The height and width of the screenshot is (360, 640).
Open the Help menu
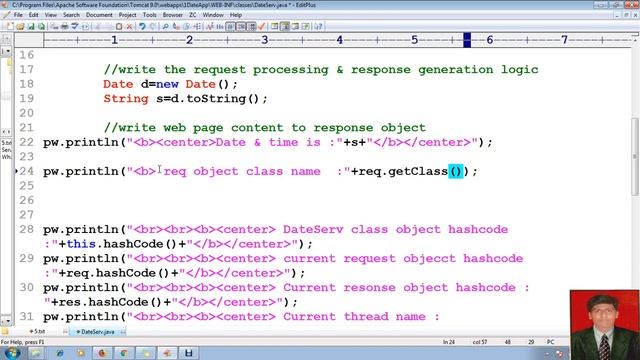(x=236, y=15)
